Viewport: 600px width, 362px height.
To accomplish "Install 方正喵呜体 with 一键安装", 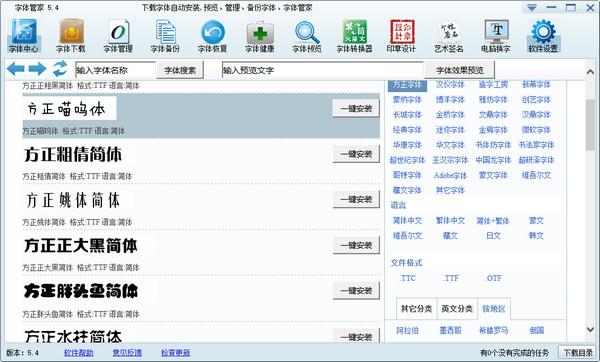I will point(356,109).
